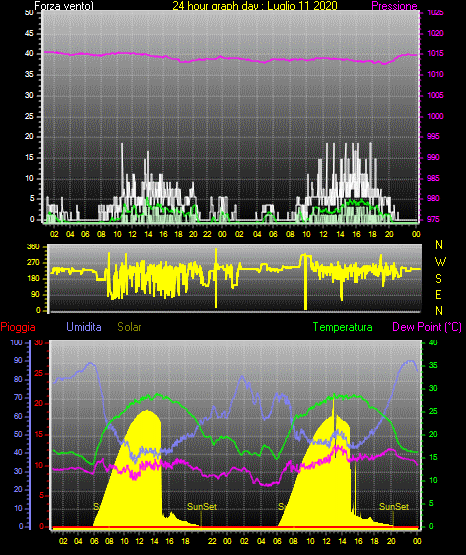This screenshot has width=466, height=555.
Task: Click '60' on the blue humidity axis
Action: point(18,416)
